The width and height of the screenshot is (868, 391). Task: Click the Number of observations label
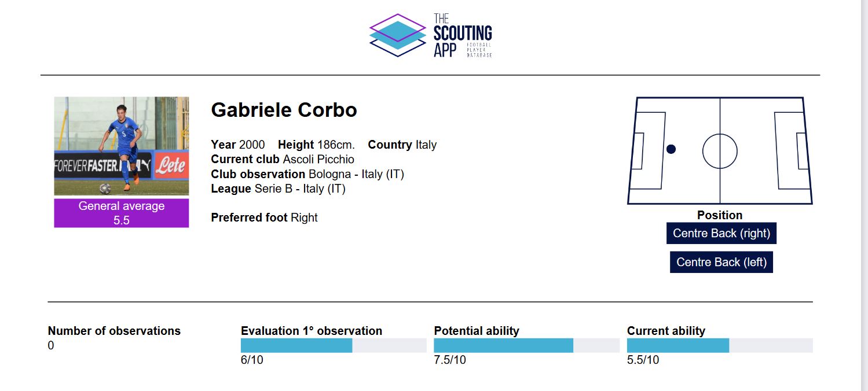114,331
